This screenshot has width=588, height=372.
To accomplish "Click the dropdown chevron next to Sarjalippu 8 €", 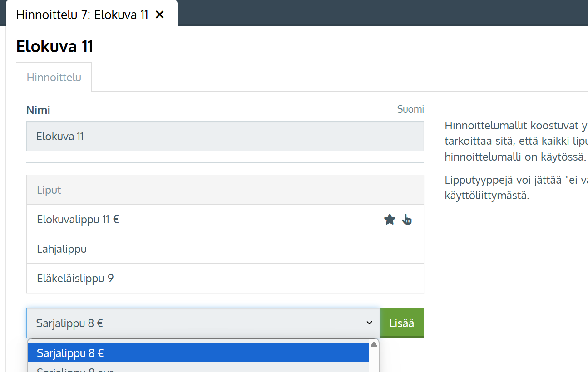I will click(x=369, y=323).
